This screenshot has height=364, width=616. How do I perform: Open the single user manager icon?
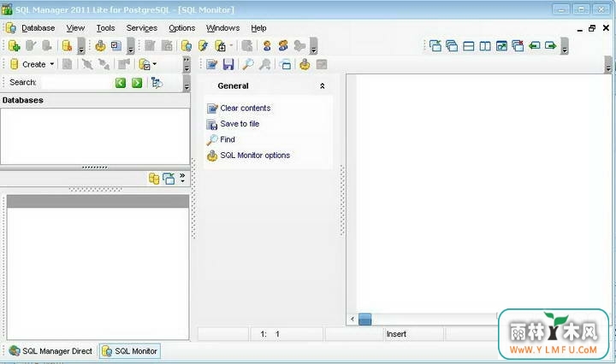pyautogui.click(x=267, y=46)
